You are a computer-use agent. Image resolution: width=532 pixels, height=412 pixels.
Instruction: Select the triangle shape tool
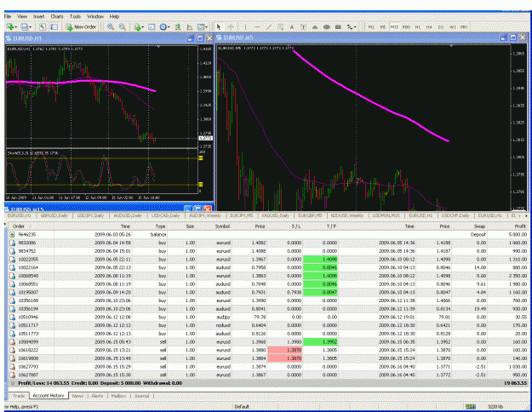[x=315, y=27]
